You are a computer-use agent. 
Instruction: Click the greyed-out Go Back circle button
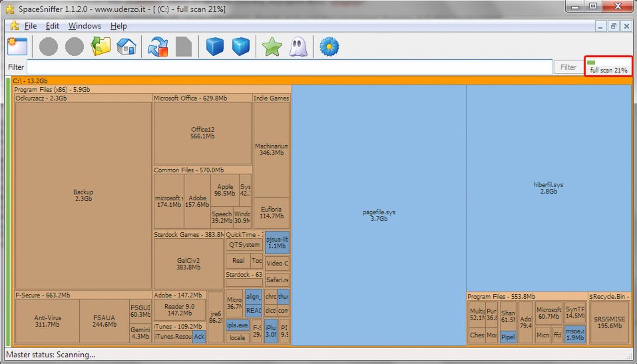point(49,47)
